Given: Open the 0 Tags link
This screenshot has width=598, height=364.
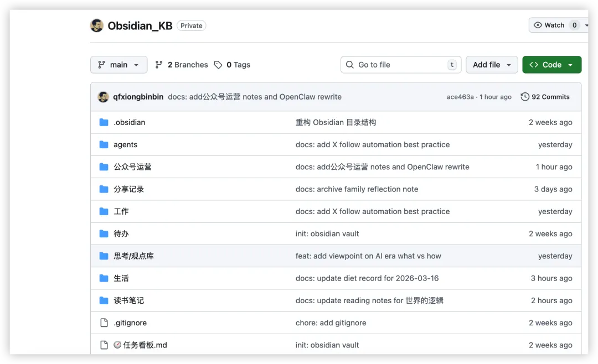Looking at the screenshot, I should tap(232, 65).
